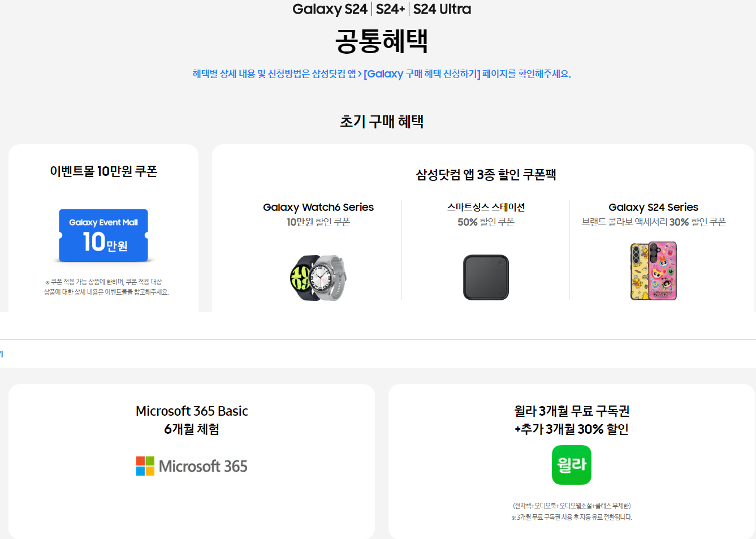The image size is (756, 539).
Task: Click the Galaxy S24 title at top
Action: pyautogui.click(x=330, y=9)
